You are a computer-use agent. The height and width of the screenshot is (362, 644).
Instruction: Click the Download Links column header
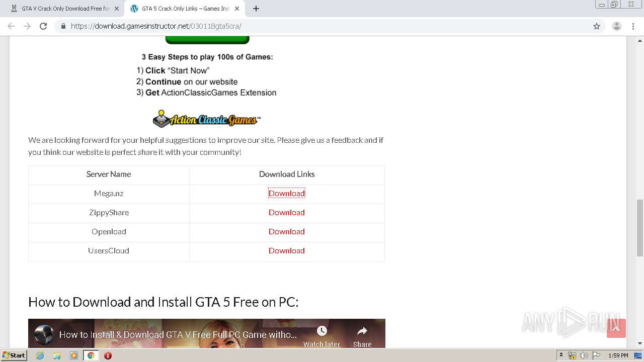click(287, 174)
